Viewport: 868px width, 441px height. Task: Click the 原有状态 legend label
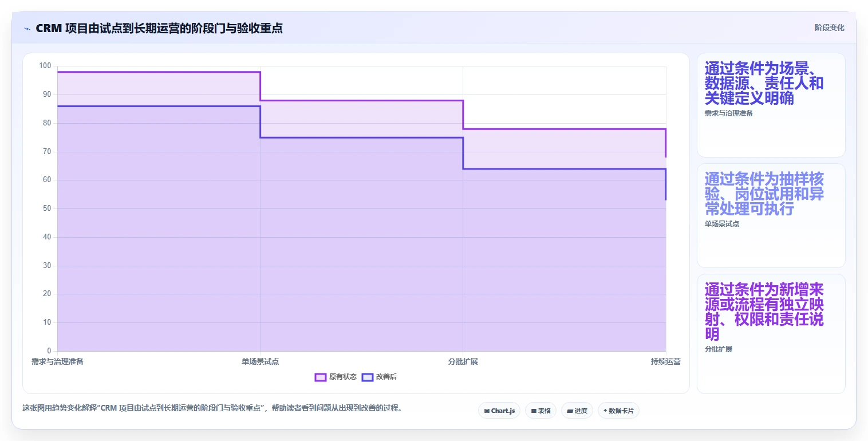pyautogui.click(x=343, y=377)
